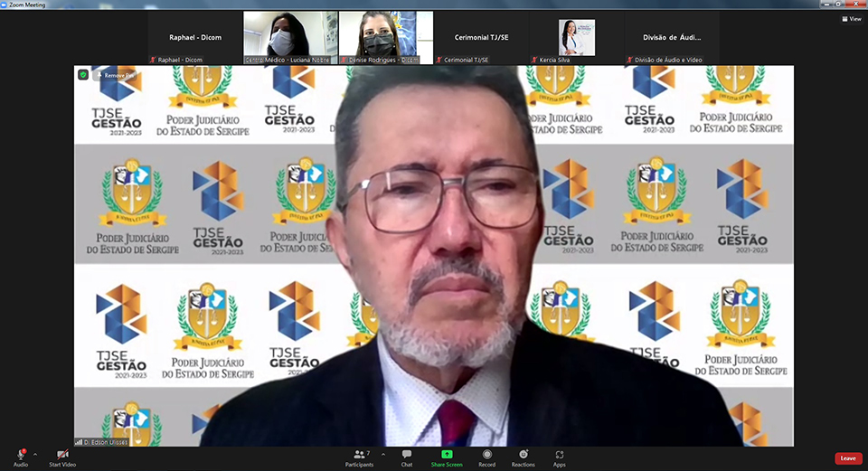The height and width of the screenshot is (471, 868).
Task: Select Raphael - Dicom participant tile
Action: coord(195,38)
